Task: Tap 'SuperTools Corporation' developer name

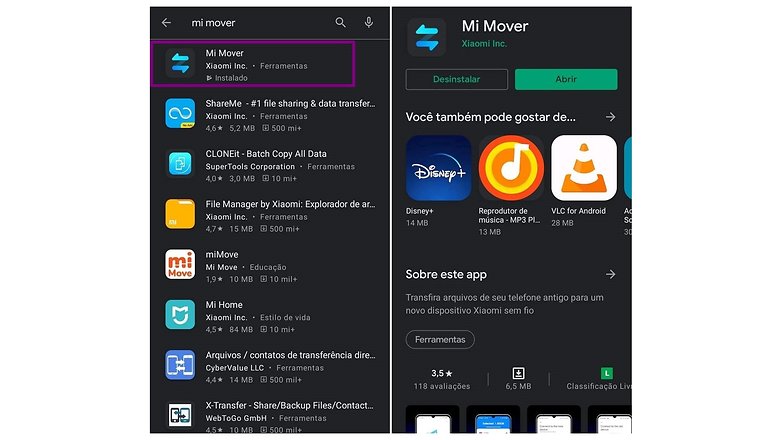Action: tap(250, 167)
